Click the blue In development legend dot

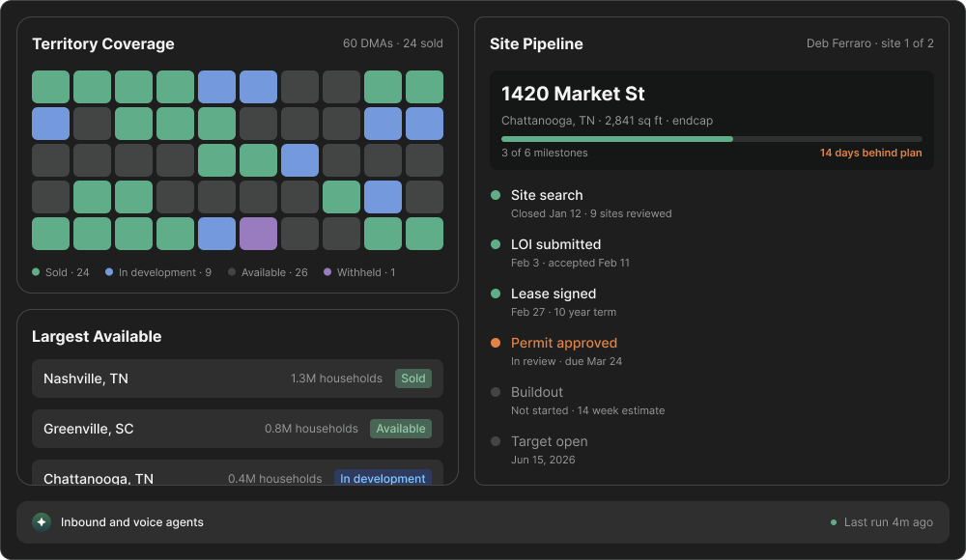[109, 271]
